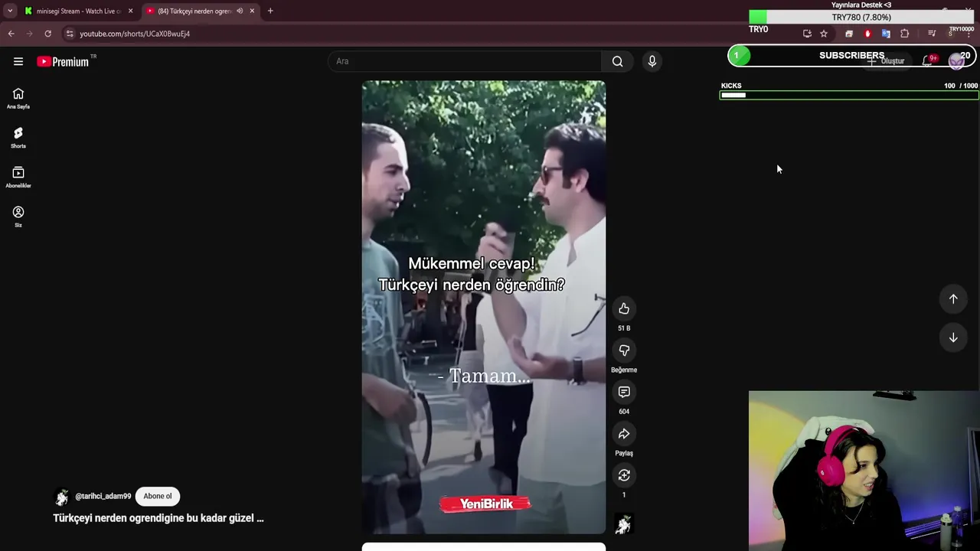Open the account avatar menu
The height and width of the screenshot is (551, 980).
pyautogui.click(x=955, y=61)
